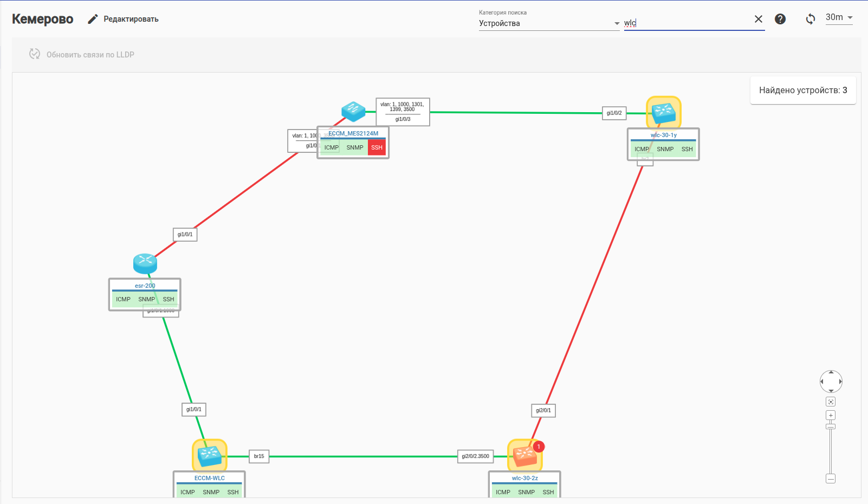Click ICMP status of ECCM_MES2124M
The width and height of the screenshot is (868, 504).
pos(332,147)
